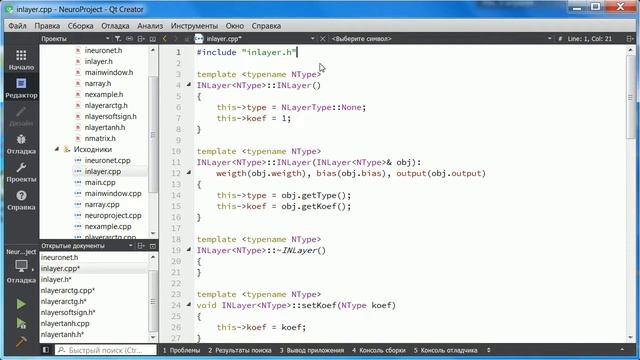Open nlayertanh.cpp in open documents

point(65,324)
